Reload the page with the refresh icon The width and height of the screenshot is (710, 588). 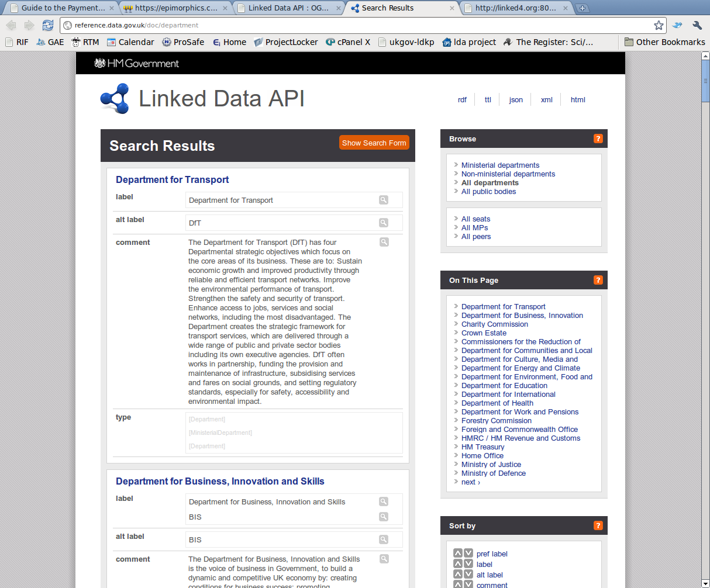pos(47,25)
